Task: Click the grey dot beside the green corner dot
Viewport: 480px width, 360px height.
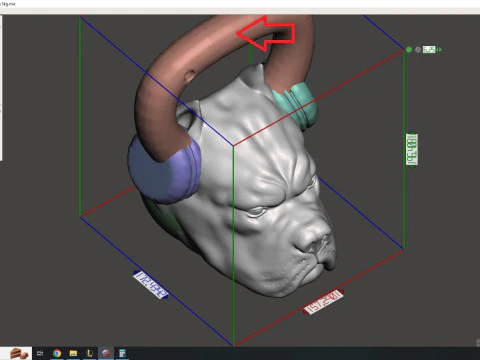Action: [x=418, y=50]
